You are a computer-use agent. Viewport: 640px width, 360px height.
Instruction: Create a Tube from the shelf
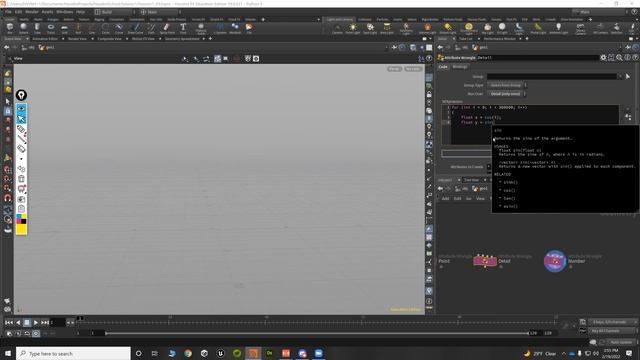pos(37,29)
